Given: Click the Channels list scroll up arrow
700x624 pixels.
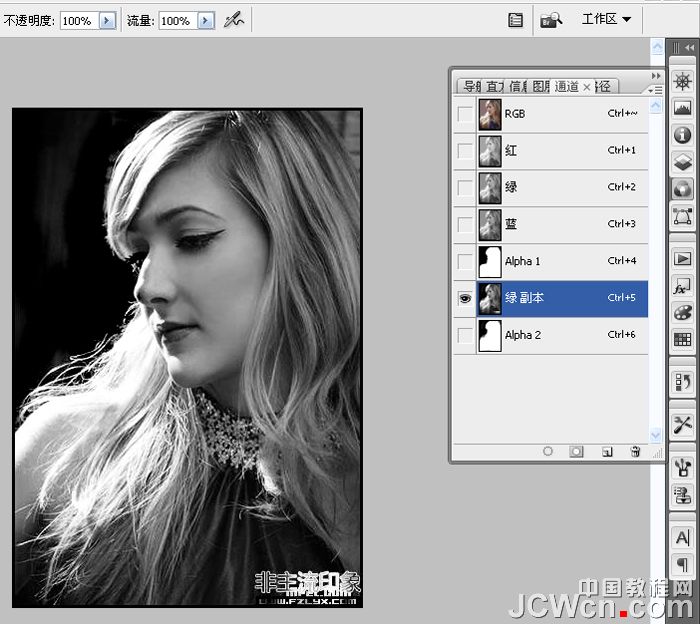Looking at the screenshot, I should [x=655, y=107].
